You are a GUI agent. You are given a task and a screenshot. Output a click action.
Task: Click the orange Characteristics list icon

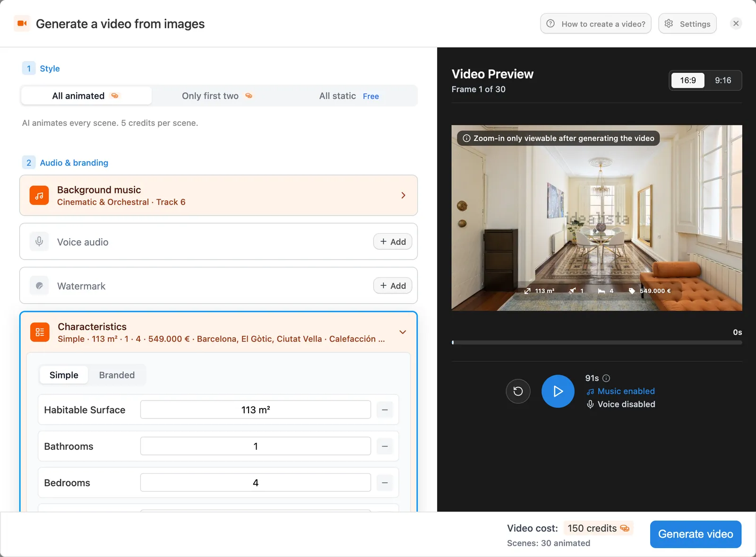click(40, 332)
